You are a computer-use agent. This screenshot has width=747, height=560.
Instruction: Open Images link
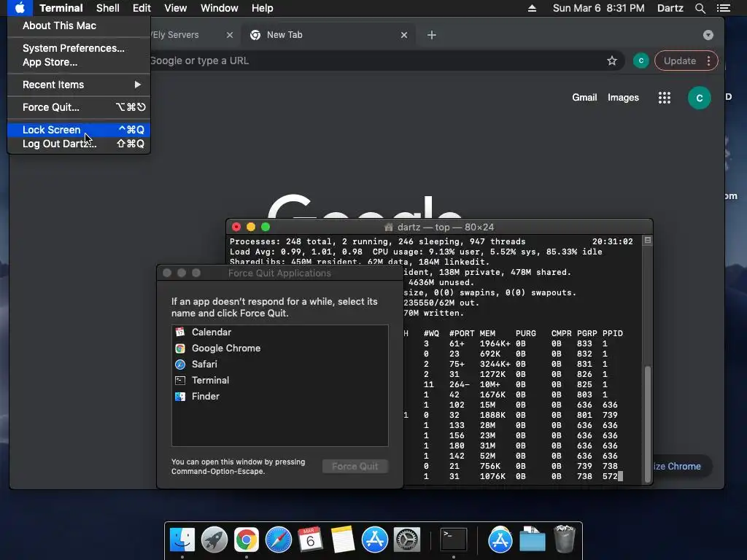coord(623,97)
